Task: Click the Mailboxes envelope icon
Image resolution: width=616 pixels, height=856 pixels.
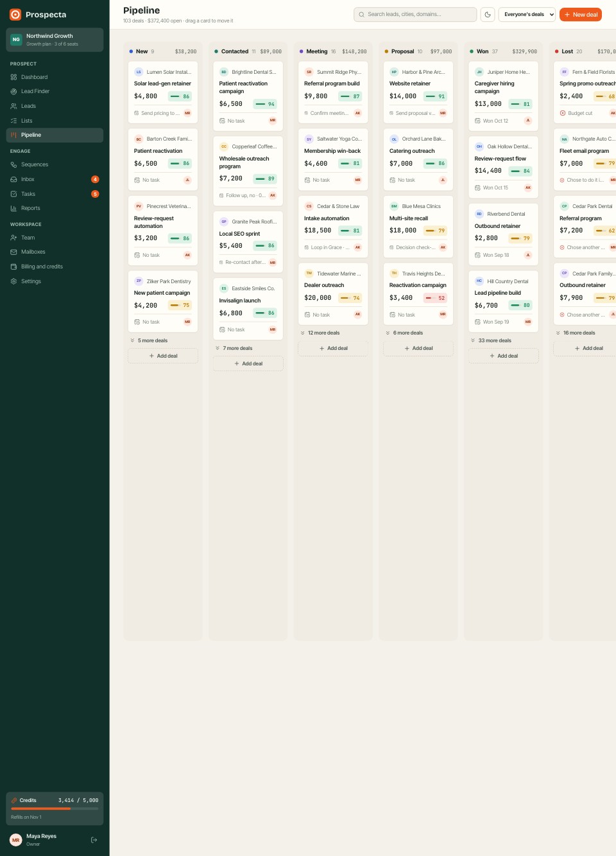Action: tap(13, 252)
